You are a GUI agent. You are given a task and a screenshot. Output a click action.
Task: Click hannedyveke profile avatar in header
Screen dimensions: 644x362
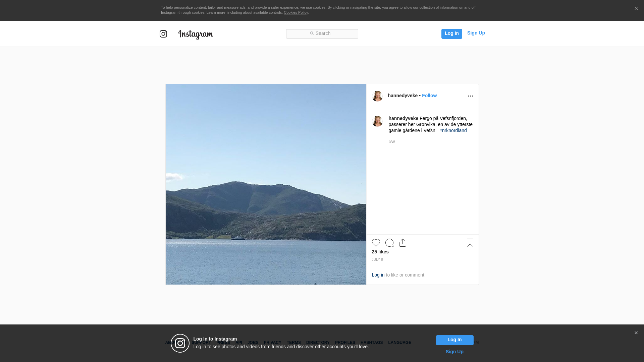(x=377, y=96)
